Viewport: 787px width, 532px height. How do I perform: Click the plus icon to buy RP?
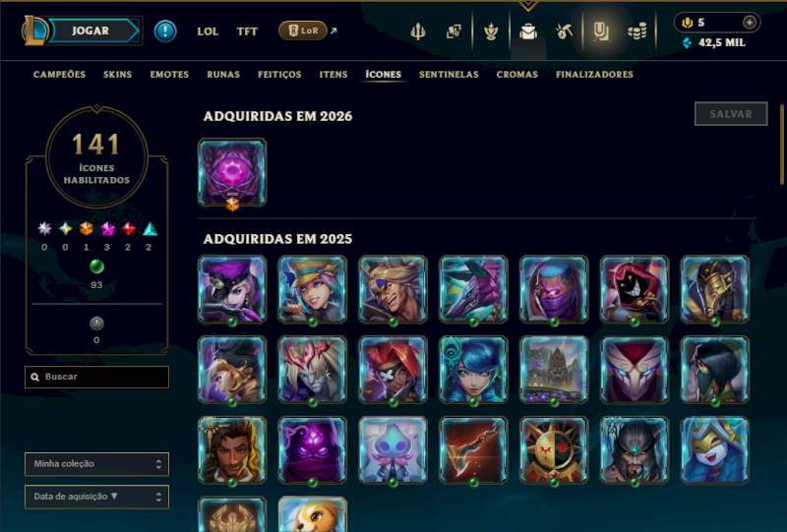[x=750, y=22]
